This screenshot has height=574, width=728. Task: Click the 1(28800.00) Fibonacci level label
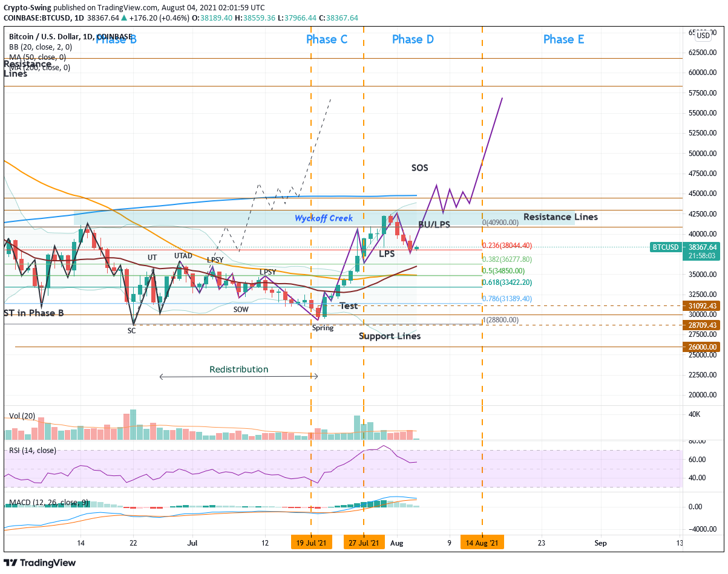pyautogui.click(x=500, y=320)
